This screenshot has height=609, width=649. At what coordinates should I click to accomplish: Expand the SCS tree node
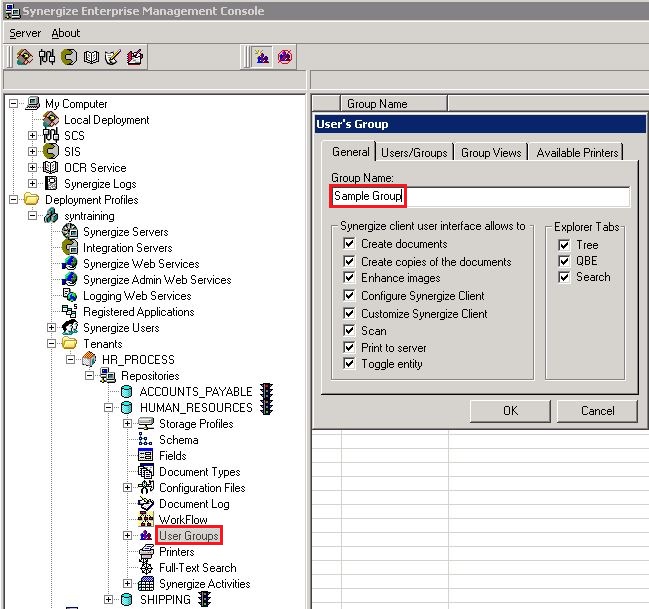(32, 135)
